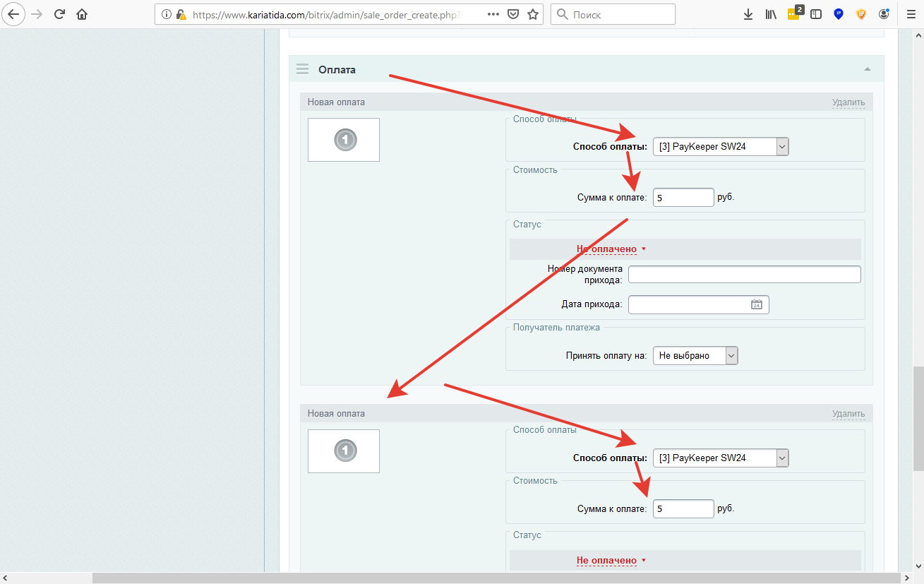Viewport: 924px width, 584px height.
Task: Open the calendar picker for Дата прихода
Action: 756,304
